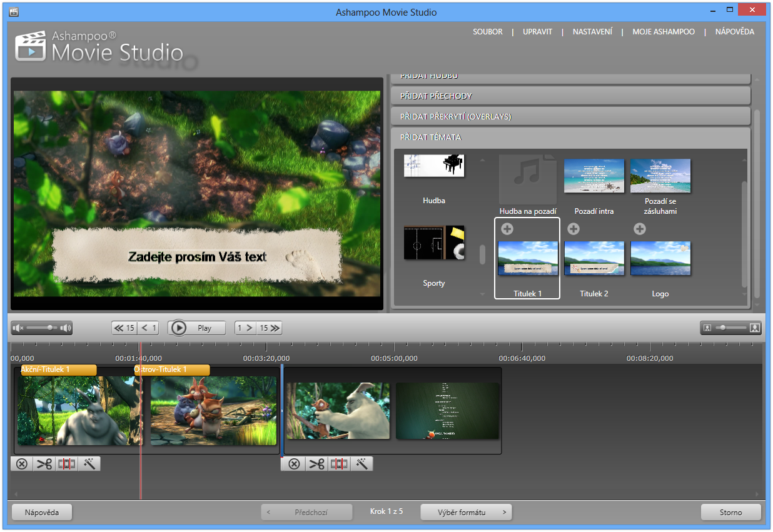Delete first clip with the X icon

[x=22, y=464]
